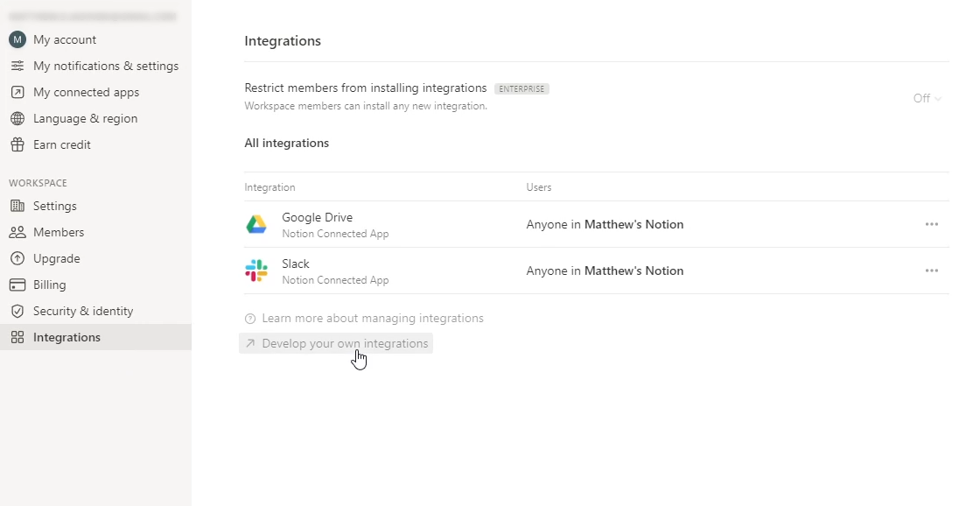Click the Users column header
The width and height of the screenshot is (980, 506).
(x=539, y=187)
